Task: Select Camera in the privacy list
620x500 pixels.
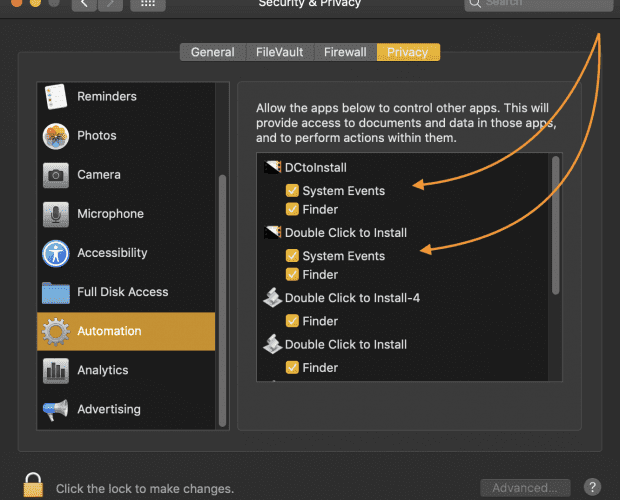Action: (x=126, y=175)
